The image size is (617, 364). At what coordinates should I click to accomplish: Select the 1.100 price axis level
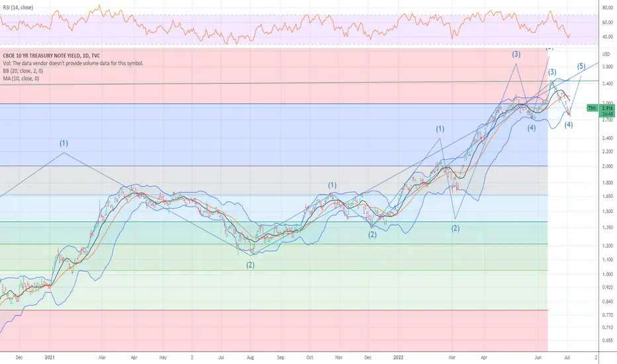(607, 259)
